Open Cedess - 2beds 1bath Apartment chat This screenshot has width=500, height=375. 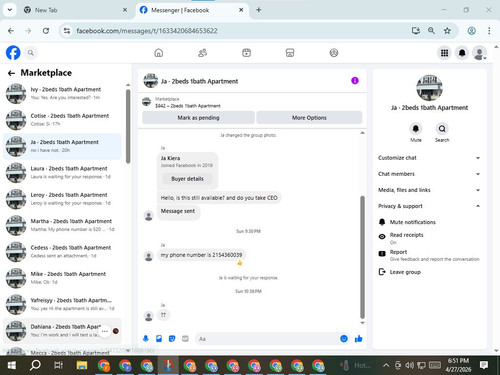62,251
